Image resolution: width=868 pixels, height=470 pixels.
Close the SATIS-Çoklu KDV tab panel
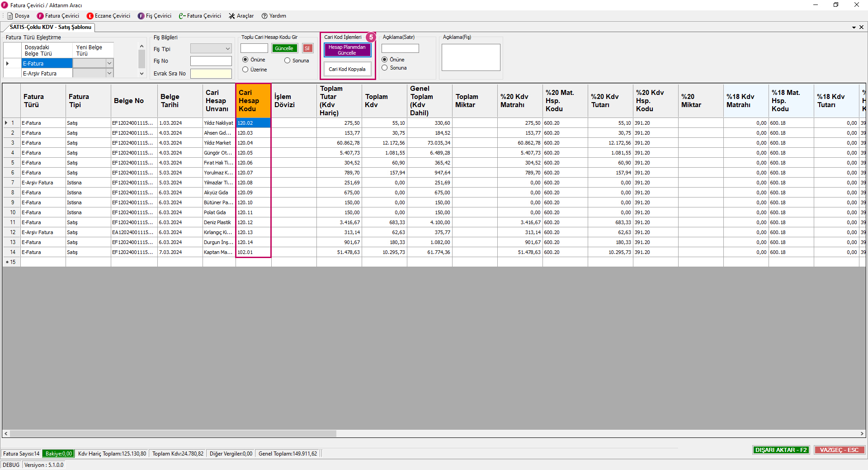pos(861,27)
